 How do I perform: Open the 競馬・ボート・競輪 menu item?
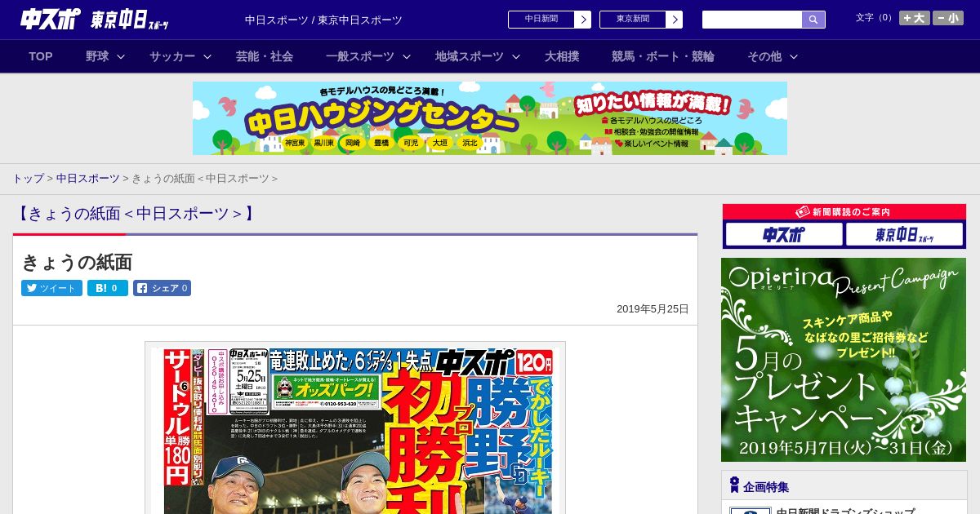663,56
